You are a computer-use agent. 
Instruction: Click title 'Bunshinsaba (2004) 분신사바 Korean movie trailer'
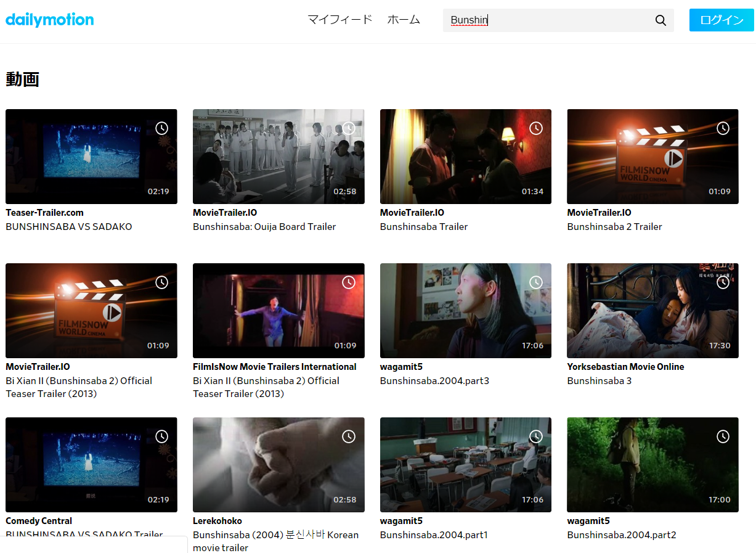(275, 541)
